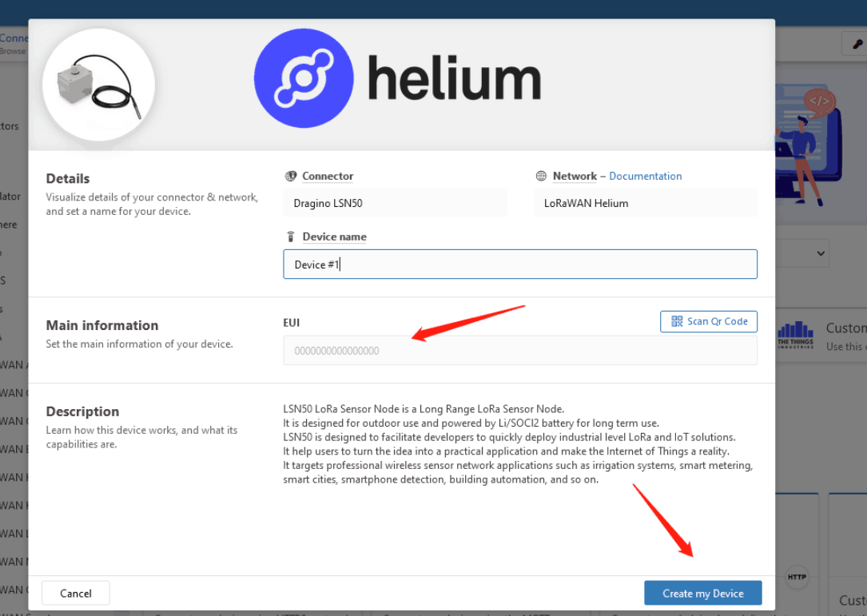Image resolution: width=867 pixels, height=616 pixels.
Task: Select the Dragino LSN50 connector field
Action: 395,203
